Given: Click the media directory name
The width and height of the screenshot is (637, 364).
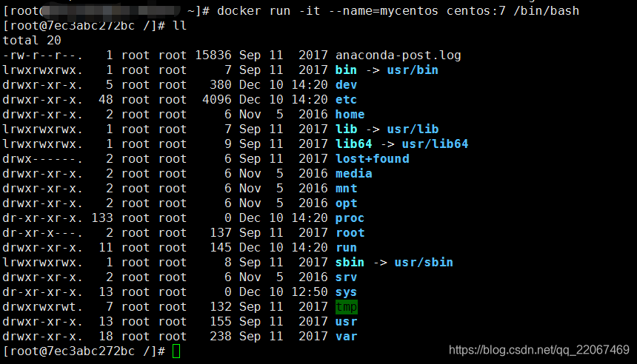Looking at the screenshot, I should 353,174.
